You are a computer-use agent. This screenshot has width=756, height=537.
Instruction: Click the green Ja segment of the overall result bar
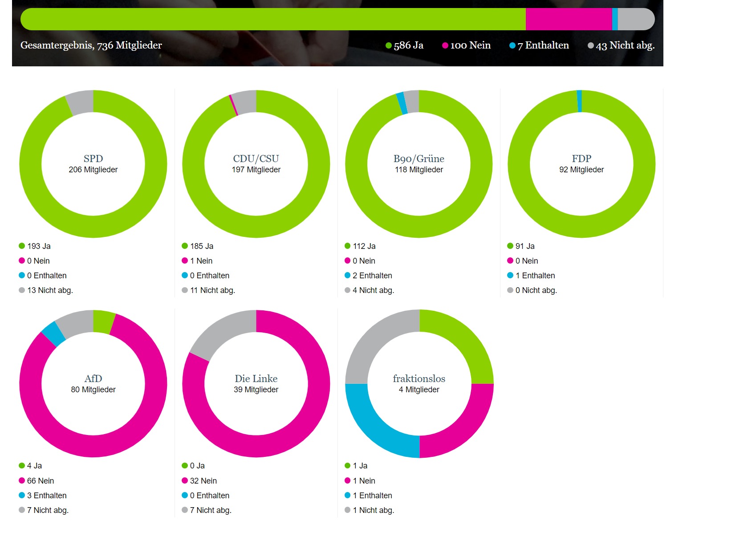coord(272,19)
